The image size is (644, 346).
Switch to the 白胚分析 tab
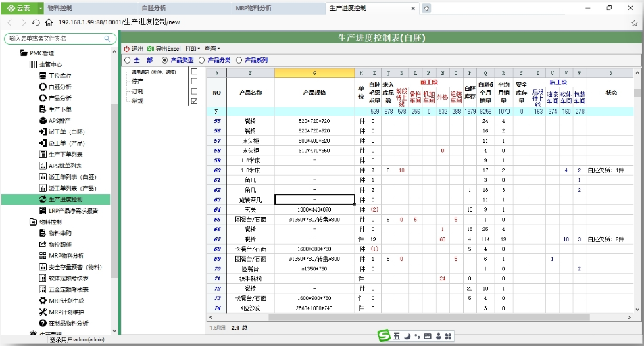(184, 8)
